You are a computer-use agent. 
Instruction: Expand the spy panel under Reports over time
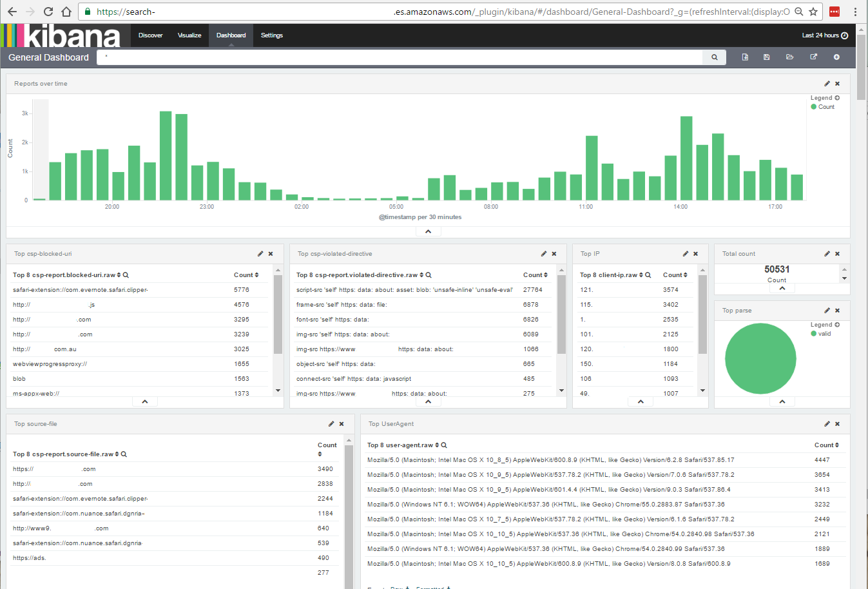coord(428,231)
